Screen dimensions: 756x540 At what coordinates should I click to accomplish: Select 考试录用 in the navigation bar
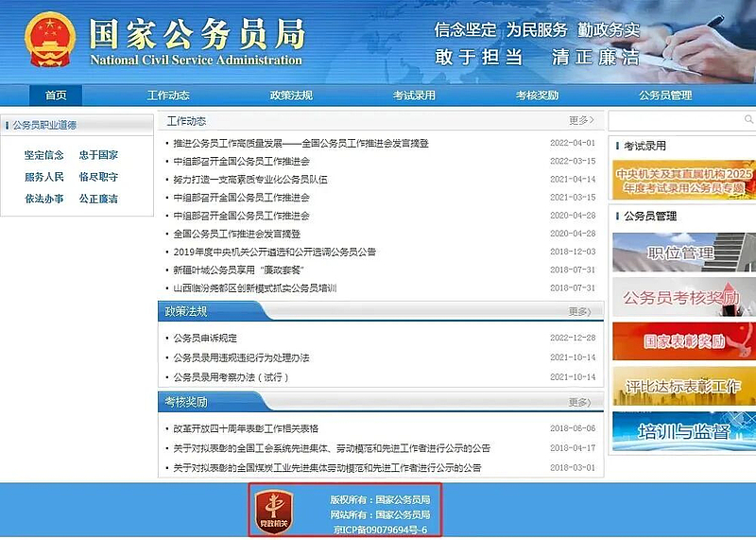pyautogui.click(x=414, y=96)
